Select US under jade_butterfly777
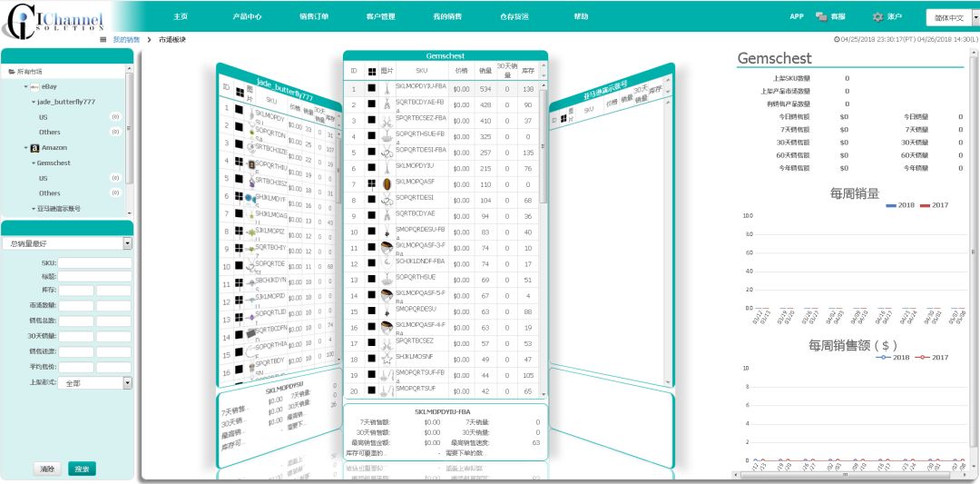 click(x=44, y=117)
